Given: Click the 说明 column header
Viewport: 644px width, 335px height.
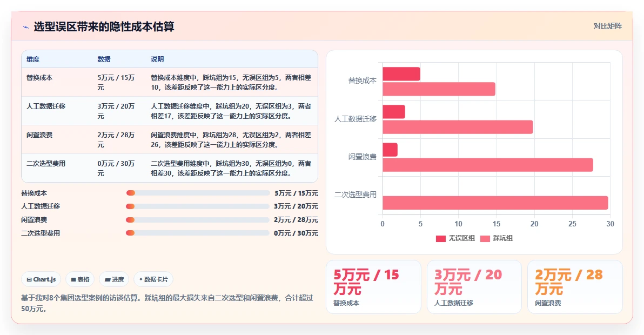Looking at the screenshot, I should coord(157,59).
